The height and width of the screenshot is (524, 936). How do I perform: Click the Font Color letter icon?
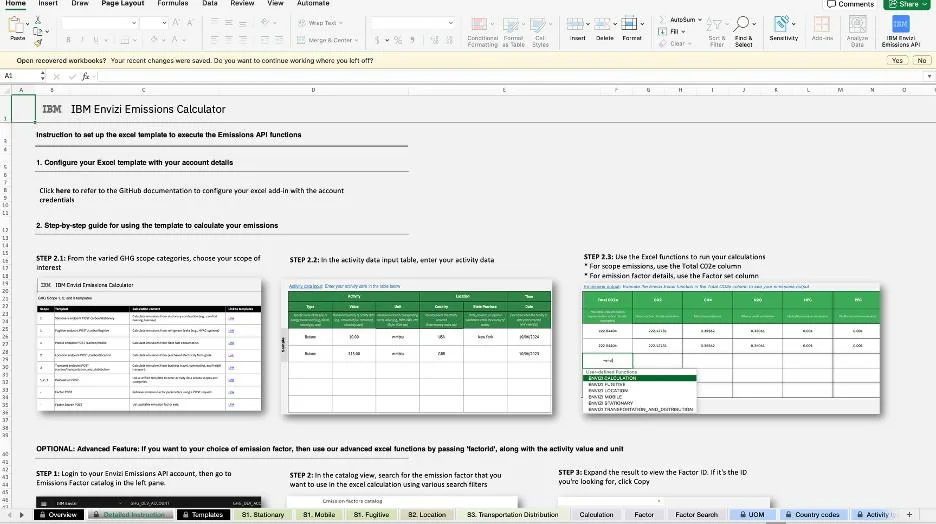point(175,40)
